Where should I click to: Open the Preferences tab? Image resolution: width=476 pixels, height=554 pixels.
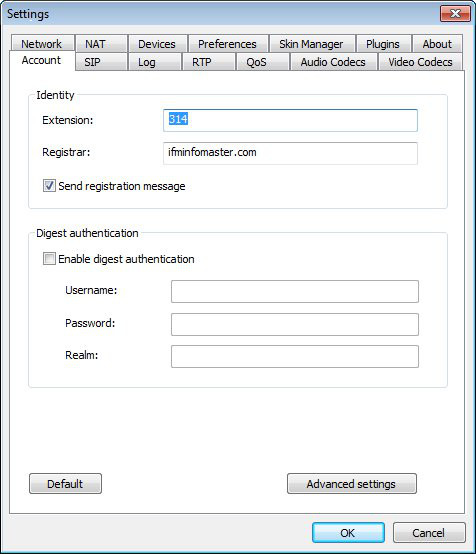tap(228, 44)
